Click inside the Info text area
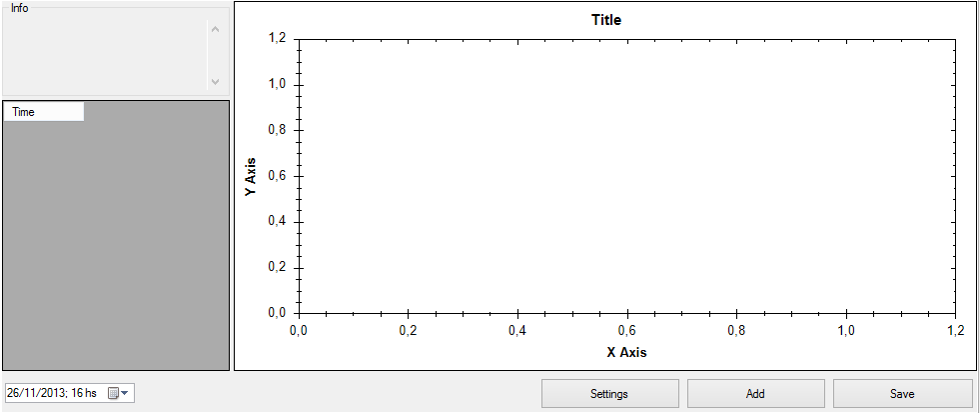Image resolution: width=980 pixels, height=413 pixels. (106, 55)
